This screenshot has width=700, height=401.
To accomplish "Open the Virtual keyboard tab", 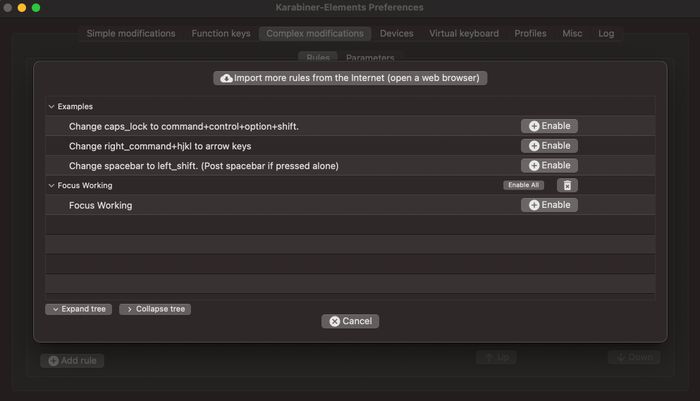I will (464, 33).
